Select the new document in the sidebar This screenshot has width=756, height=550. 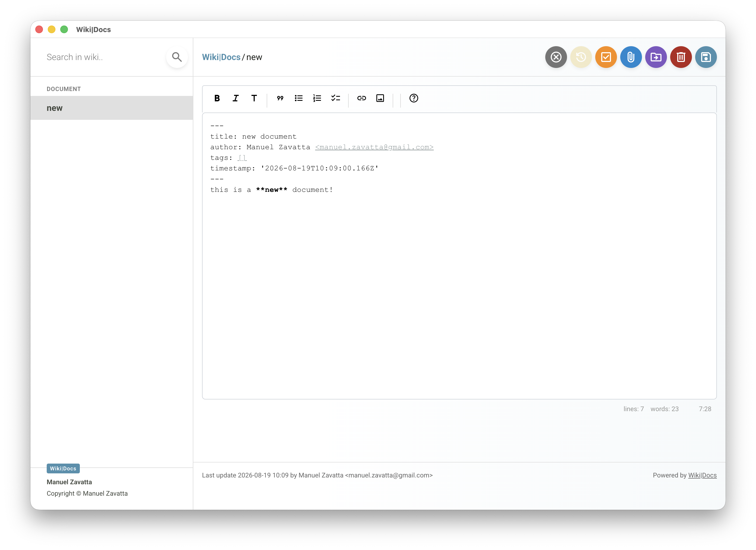(x=112, y=108)
